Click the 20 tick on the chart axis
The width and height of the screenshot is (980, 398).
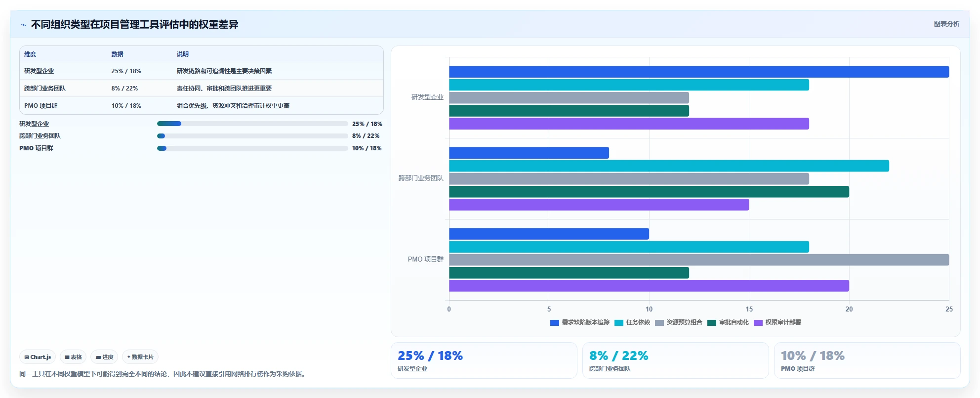(x=849, y=310)
